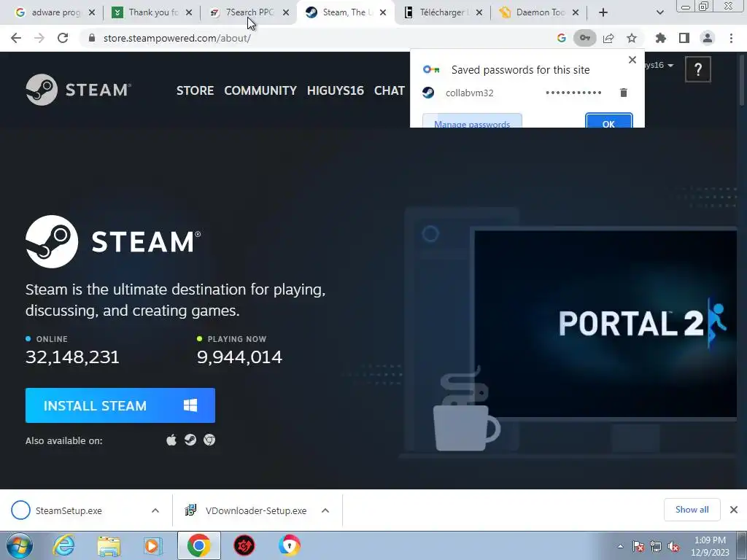Click the network tray icon
Screen dimensions: 747x560
(x=656, y=546)
